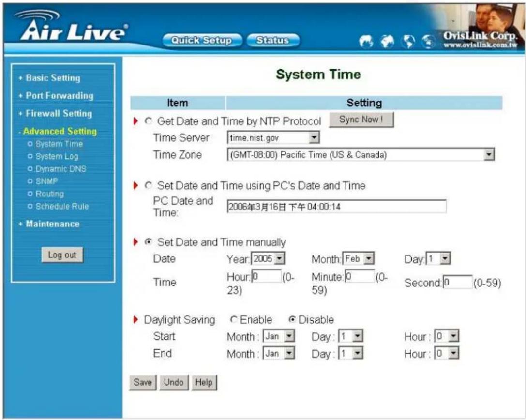Image resolution: width=526 pixels, height=420 pixels.
Task: Click the Help button
Action: (x=204, y=382)
